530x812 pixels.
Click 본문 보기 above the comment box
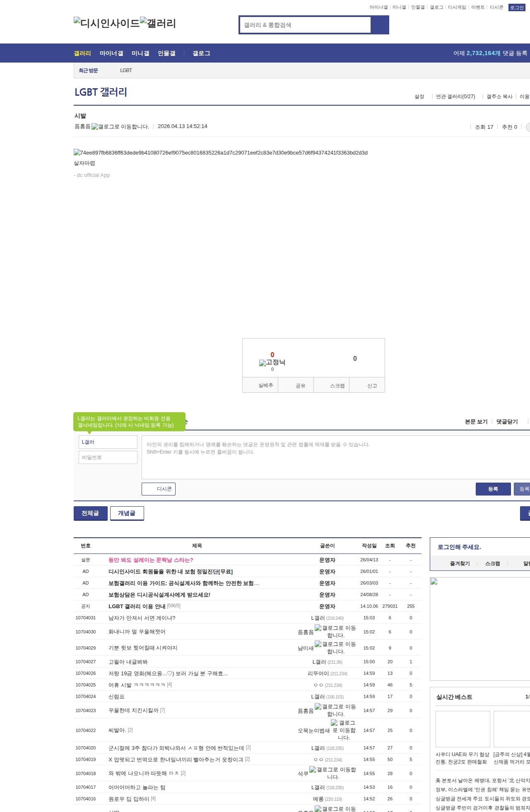coord(476,422)
